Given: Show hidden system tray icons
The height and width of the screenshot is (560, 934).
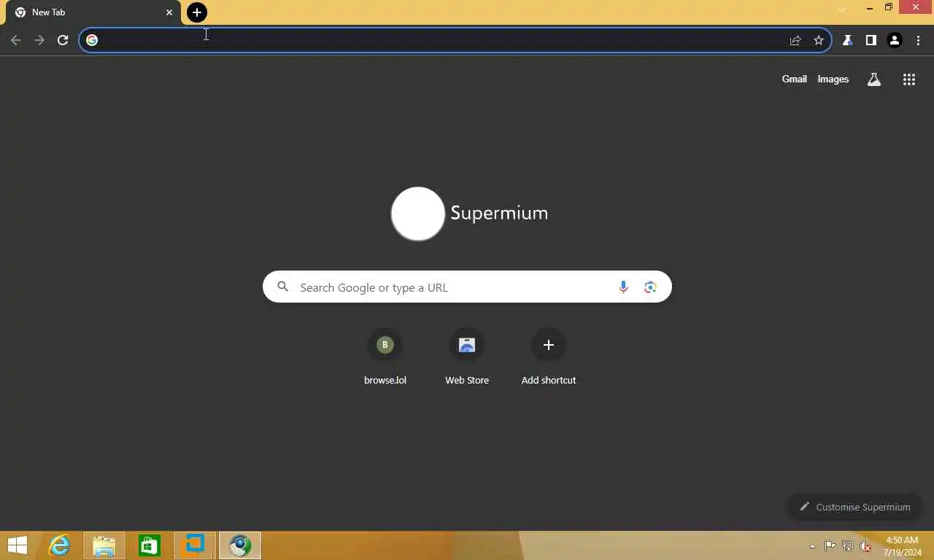Looking at the screenshot, I should [x=812, y=545].
